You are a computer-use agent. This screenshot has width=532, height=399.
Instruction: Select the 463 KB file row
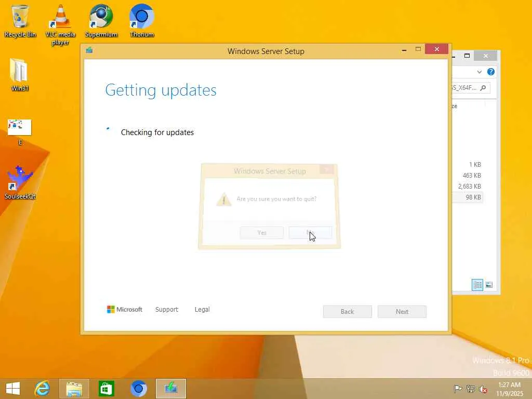[467, 176]
